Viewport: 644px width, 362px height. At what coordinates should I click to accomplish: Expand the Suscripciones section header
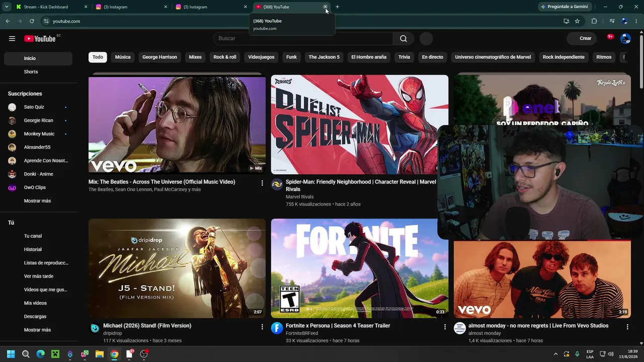(x=25, y=94)
